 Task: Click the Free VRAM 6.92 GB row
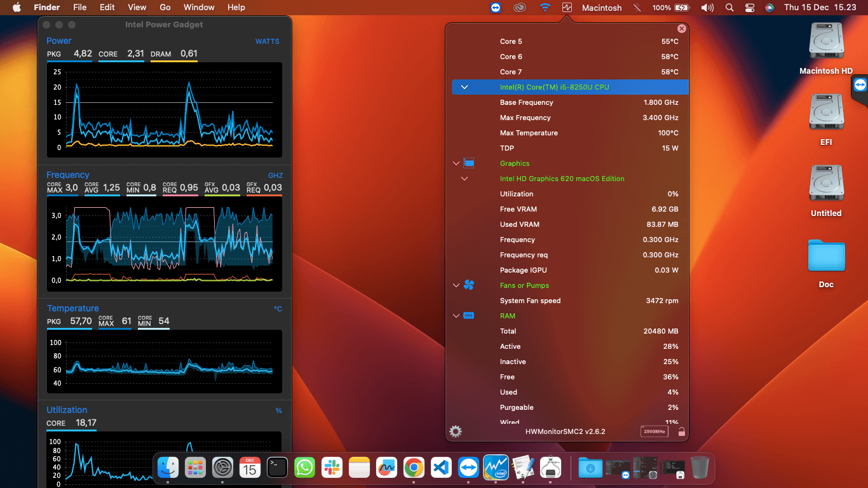567,209
